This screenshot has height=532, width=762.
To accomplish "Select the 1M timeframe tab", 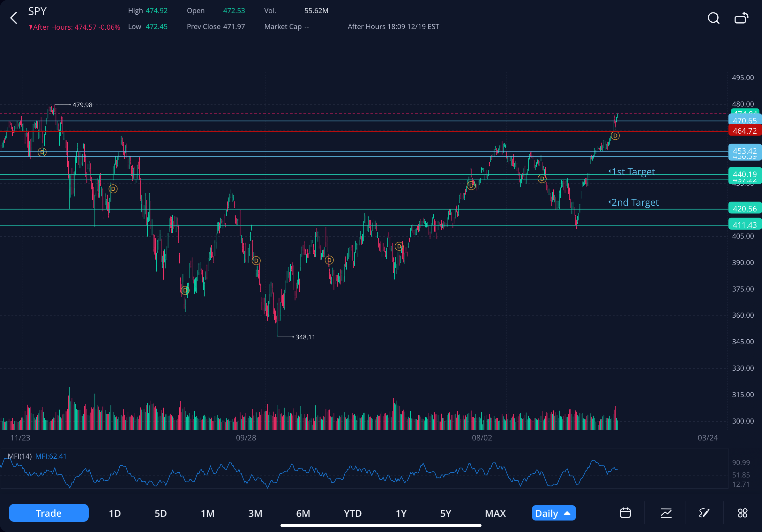I will click(207, 514).
